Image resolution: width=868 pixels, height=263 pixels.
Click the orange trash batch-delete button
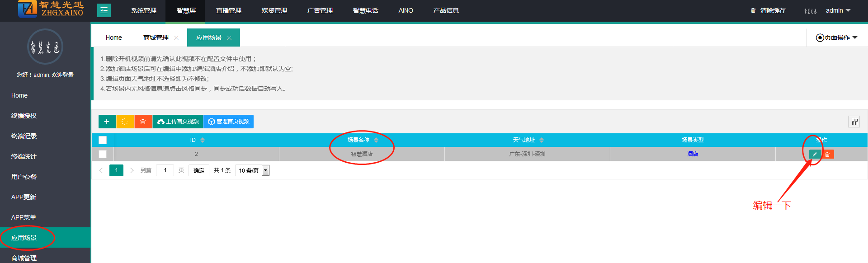tap(143, 122)
